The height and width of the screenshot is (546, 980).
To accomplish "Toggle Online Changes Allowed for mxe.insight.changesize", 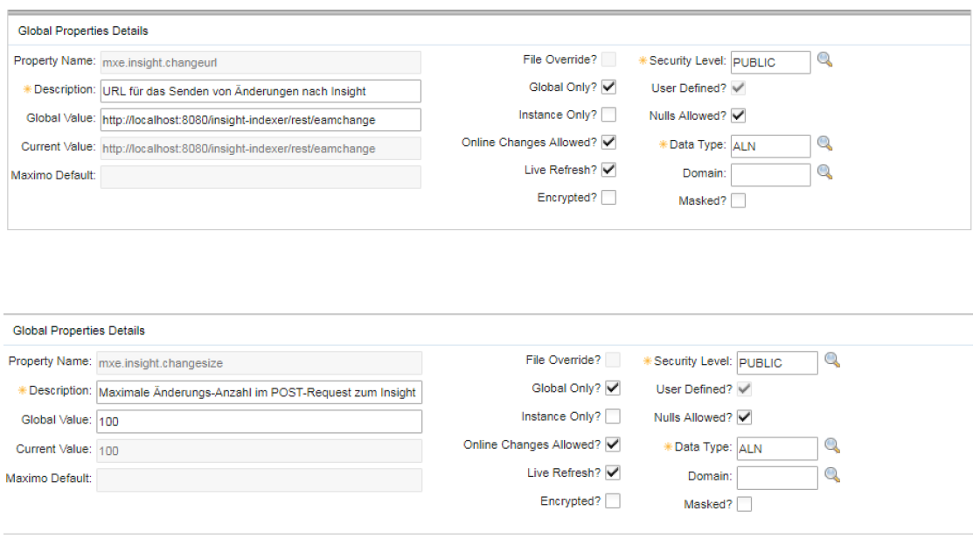I will pos(613,444).
